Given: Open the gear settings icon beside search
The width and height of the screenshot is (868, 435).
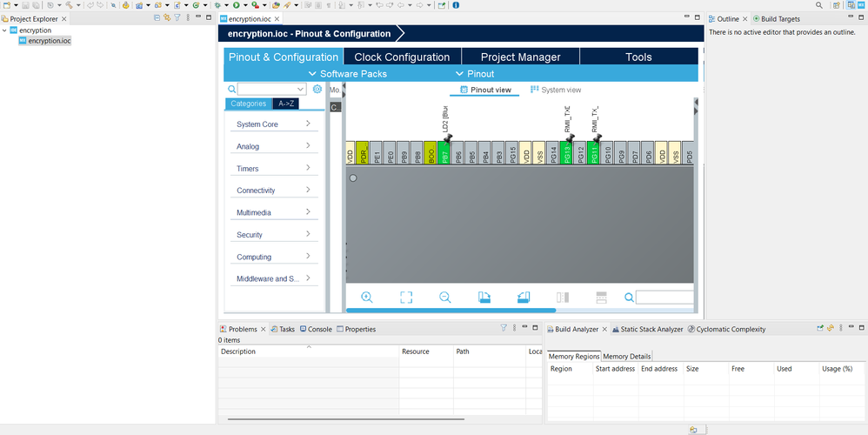Looking at the screenshot, I should click(317, 89).
